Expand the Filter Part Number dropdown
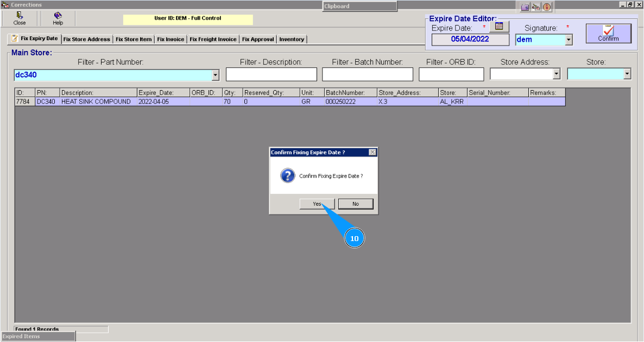 click(x=216, y=75)
